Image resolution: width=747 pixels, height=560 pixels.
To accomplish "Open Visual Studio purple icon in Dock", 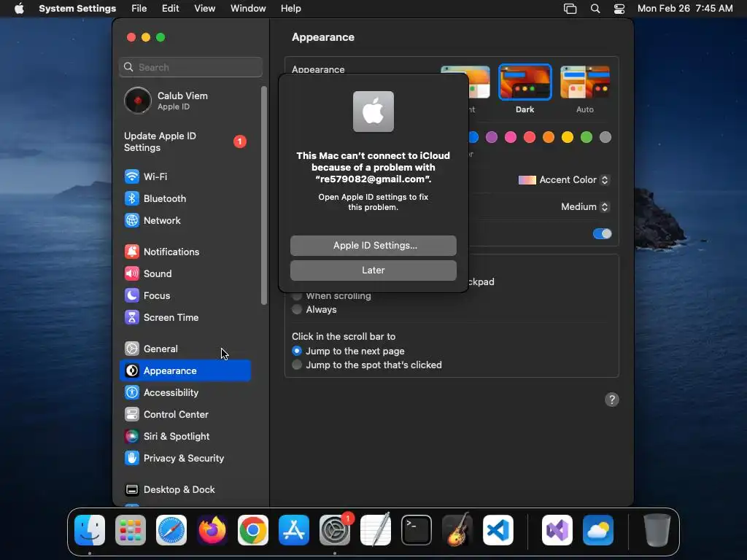I will click(x=557, y=530).
